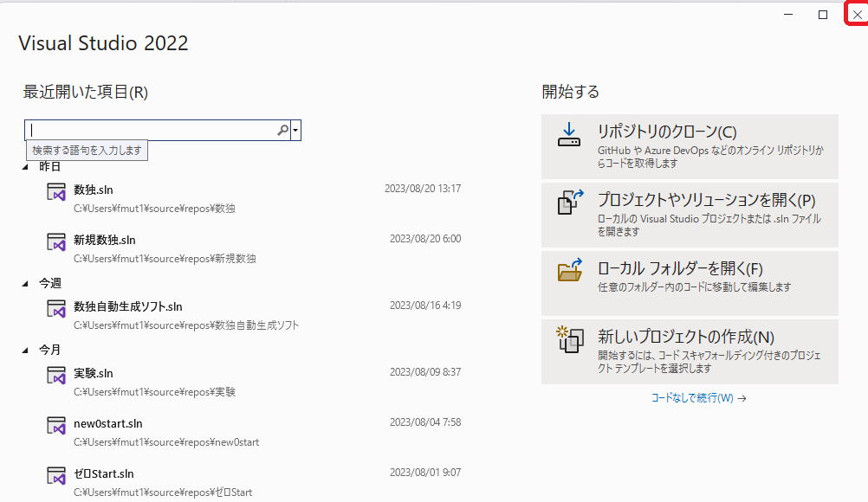
Task: Click the solution icon beside ゼロStart.sln
Action: pos(56,476)
